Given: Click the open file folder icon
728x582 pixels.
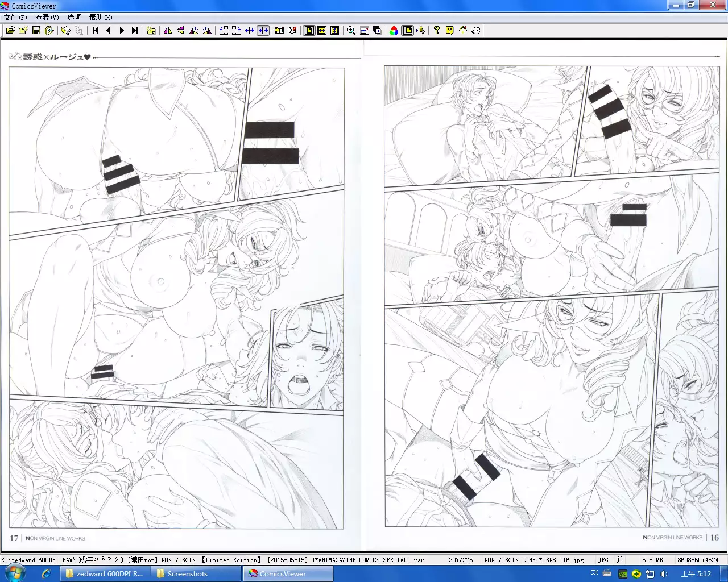Looking at the screenshot, I should click(10, 31).
